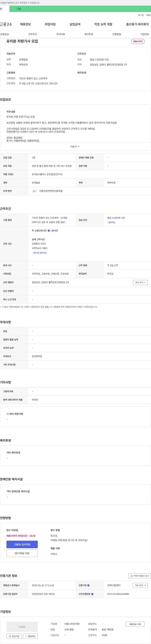This screenshot has height=644, width=151.
Task: Jump to the 전형방법 section tab
Action: (x=117, y=34)
